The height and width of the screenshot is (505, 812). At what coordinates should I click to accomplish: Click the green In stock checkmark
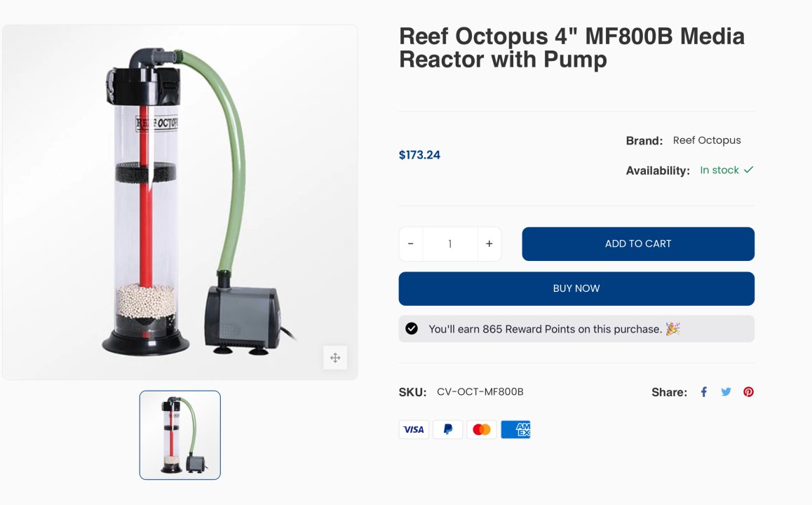click(x=749, y=170)
